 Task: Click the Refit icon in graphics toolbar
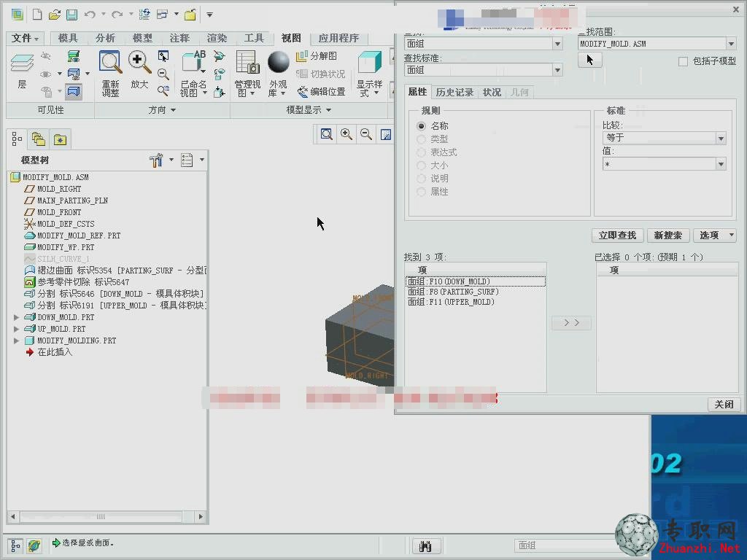coord(326,134)
